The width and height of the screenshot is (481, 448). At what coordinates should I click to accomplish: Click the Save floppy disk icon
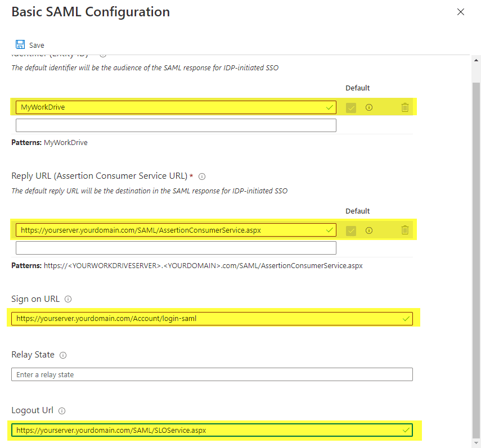tap(20, 45)
